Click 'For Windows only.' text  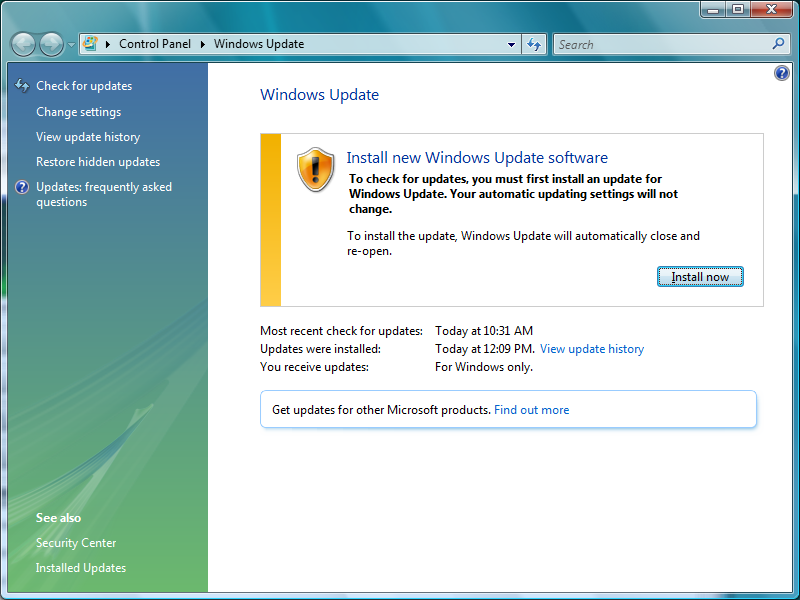484,367
